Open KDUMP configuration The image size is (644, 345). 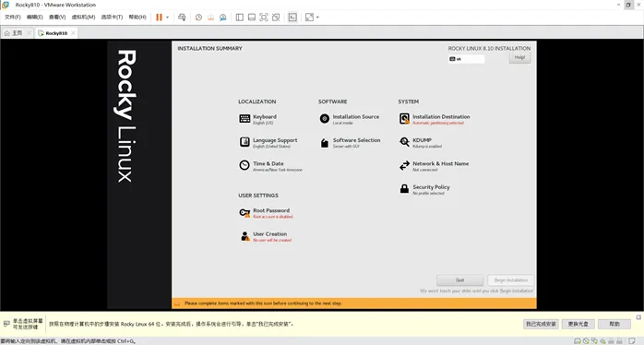421,142
